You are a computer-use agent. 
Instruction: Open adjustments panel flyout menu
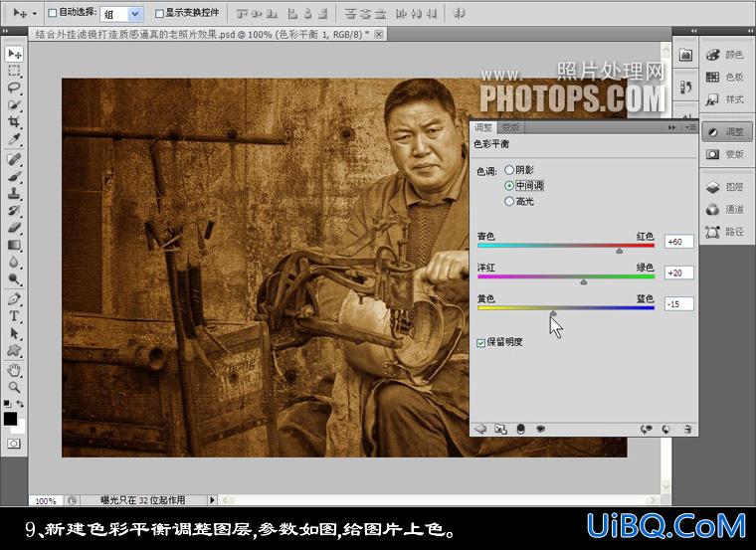tap(690, 127)
